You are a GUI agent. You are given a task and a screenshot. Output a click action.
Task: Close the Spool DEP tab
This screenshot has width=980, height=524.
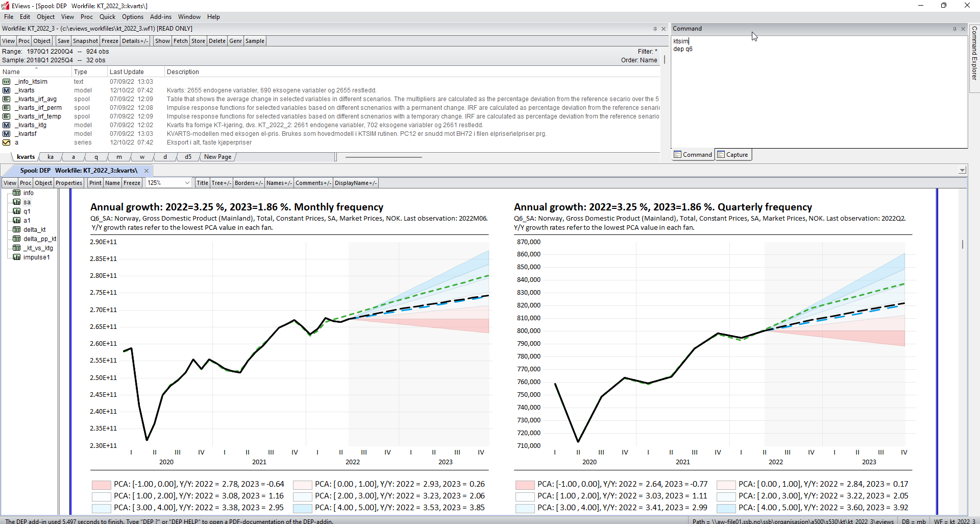[x=146, y=171]
